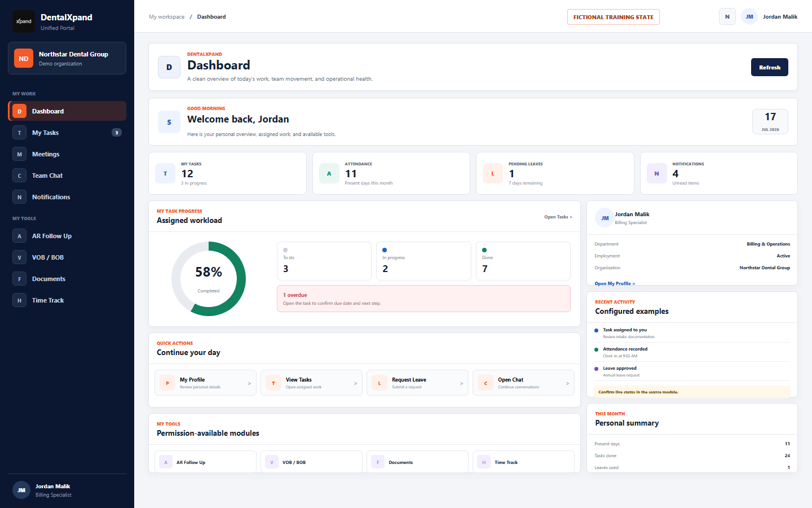Click the My Tasks stat card T icon
The image size is (812, 508).
[x=165, y=173]
